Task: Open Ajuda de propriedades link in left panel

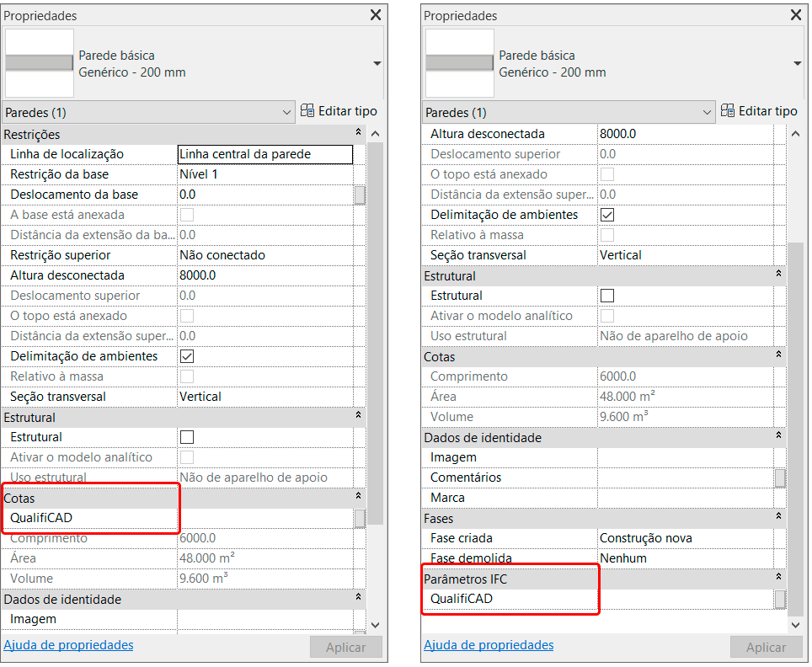Action: pos(68,645)
